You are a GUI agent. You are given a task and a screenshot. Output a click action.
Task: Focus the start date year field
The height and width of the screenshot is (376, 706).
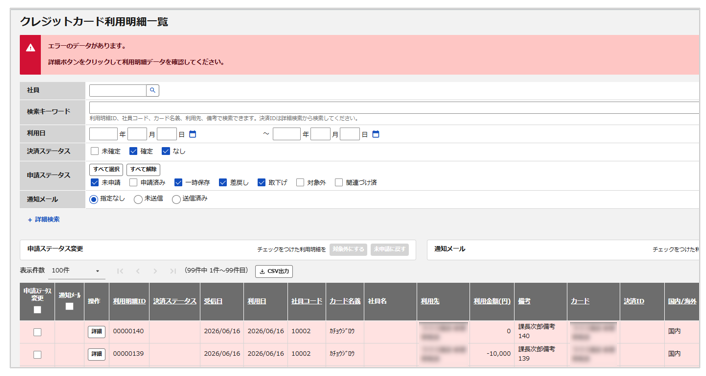[104, 134]
